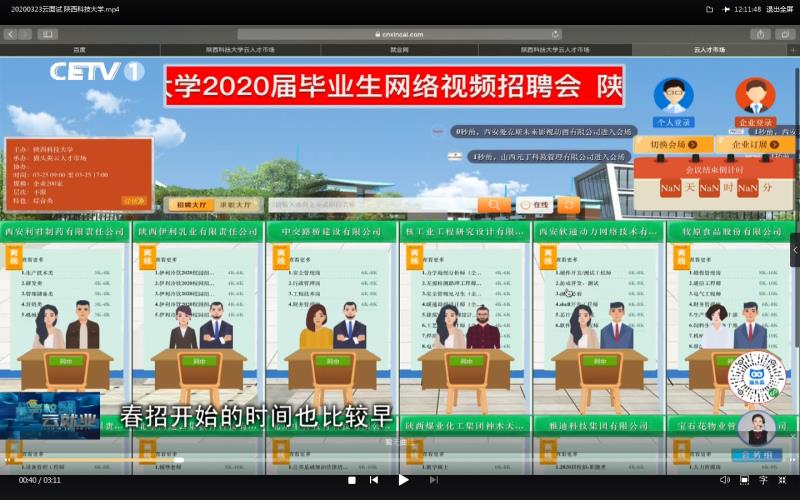This screenshot has width=800, height=500.
Task: Click the play button in video player
Action: click(x=403, y=480)
